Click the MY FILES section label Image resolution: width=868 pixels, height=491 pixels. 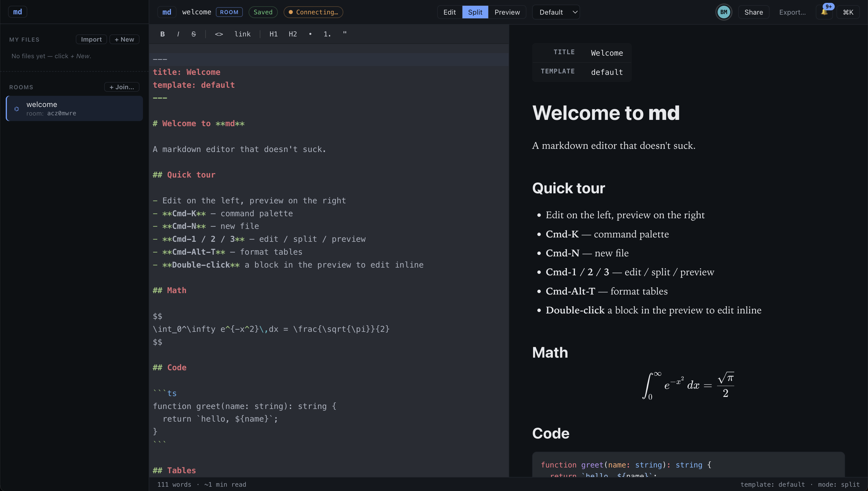24,40
